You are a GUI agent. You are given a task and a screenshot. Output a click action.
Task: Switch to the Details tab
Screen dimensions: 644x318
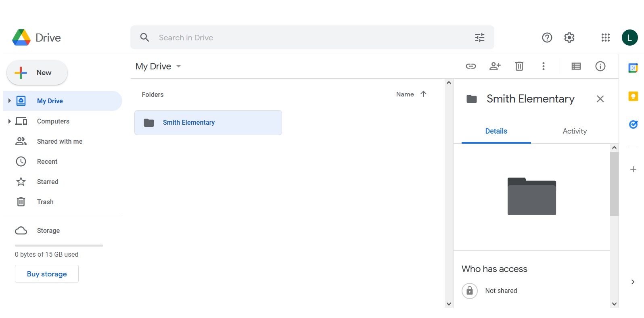point(496,131)
